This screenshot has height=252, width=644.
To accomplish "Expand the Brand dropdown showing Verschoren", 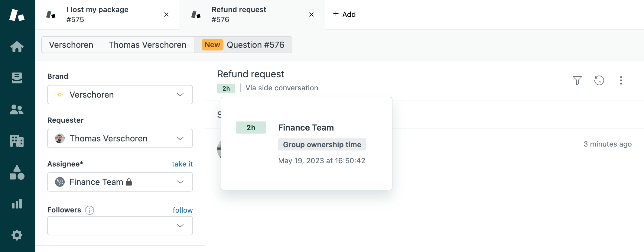I will click(120, 95).
